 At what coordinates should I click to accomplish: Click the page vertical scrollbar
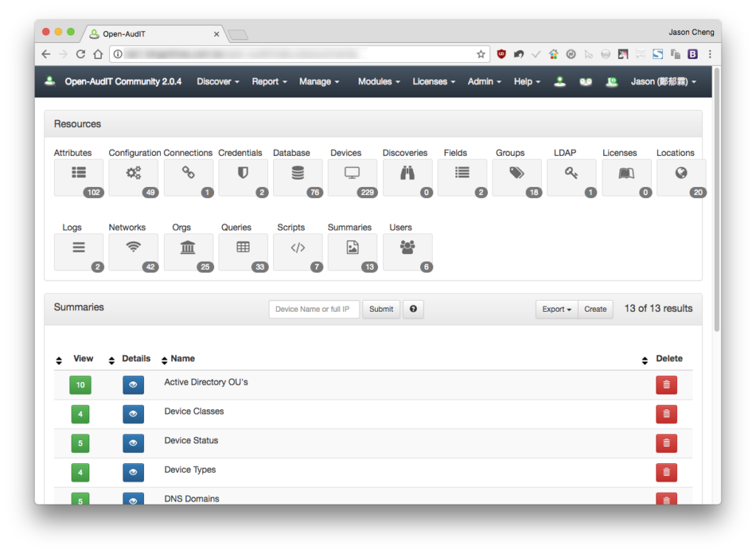click(716, 200)
